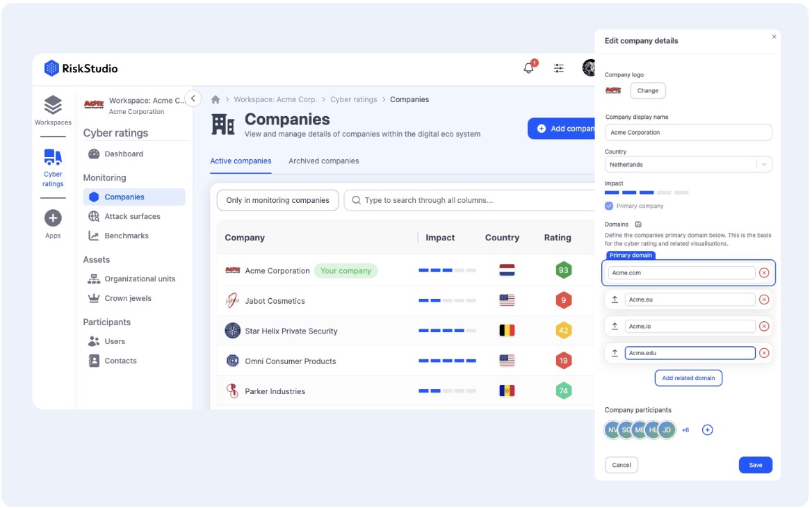812x508 pixels.
Task: Click Parker Industries rating 74 badge
Action: (x=563, y=391)
